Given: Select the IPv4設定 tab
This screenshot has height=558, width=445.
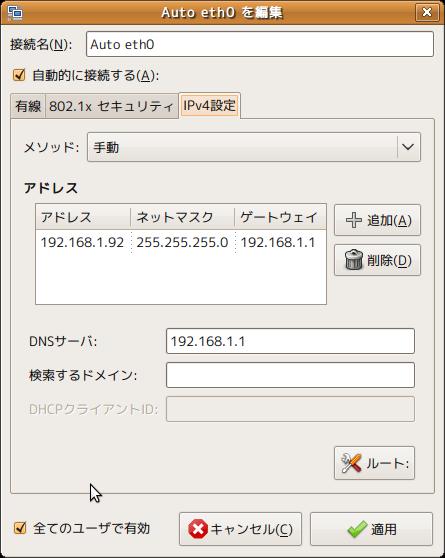Looking at the screenshot, I should pos(209,105).
